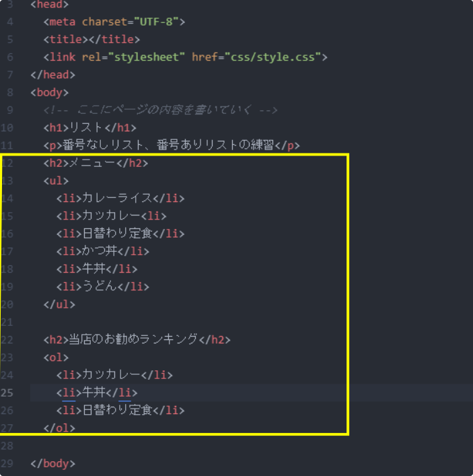Click the closing body tag on line 29
The image size is (473, 476).
pos(52,463)
